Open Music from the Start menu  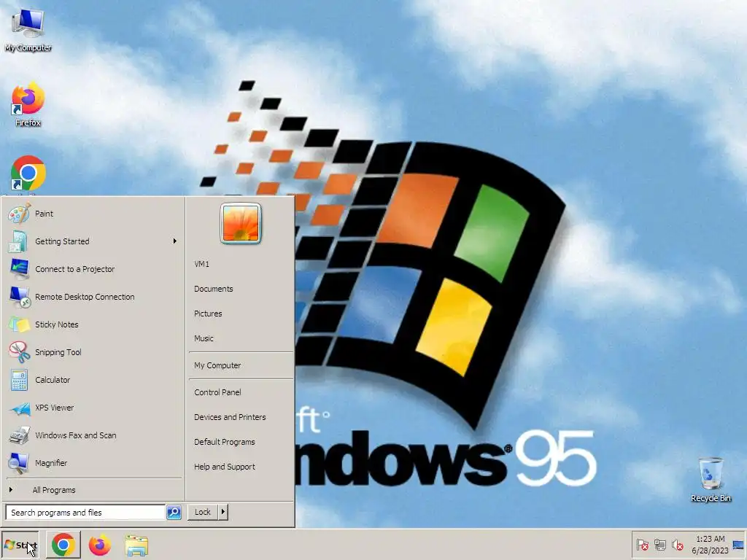click(204, 338)
